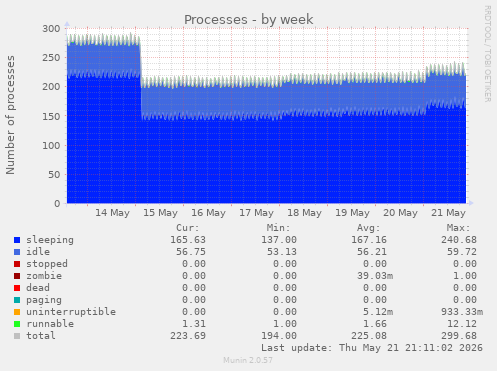Select the 'idle' legend label

[38, 252]
